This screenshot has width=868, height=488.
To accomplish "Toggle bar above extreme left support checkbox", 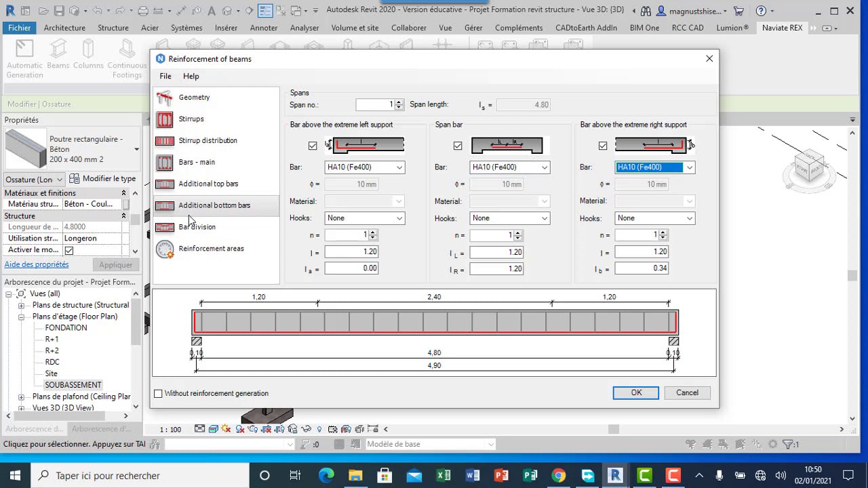I will (313, 146).
